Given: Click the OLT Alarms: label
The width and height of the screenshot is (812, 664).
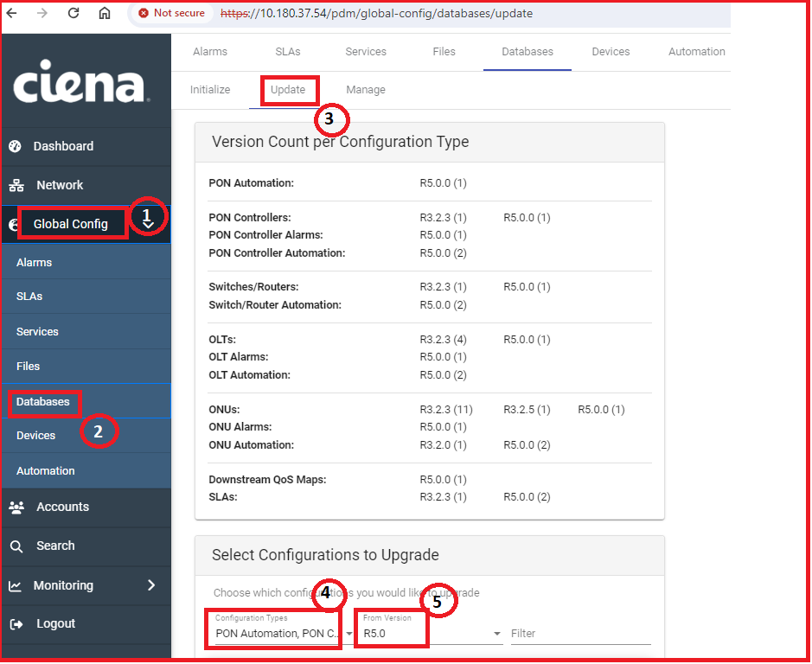Looking at the screenshot, I should click(239, 357).
